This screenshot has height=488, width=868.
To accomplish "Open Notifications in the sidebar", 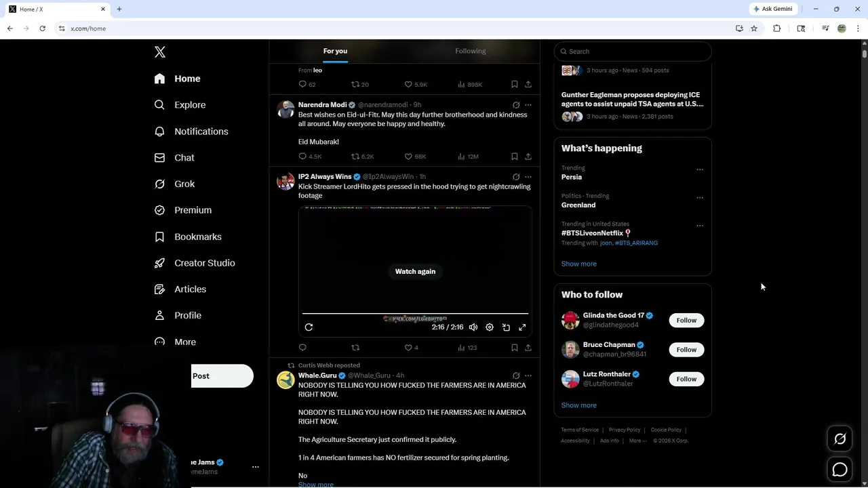I will coord(191,131).
